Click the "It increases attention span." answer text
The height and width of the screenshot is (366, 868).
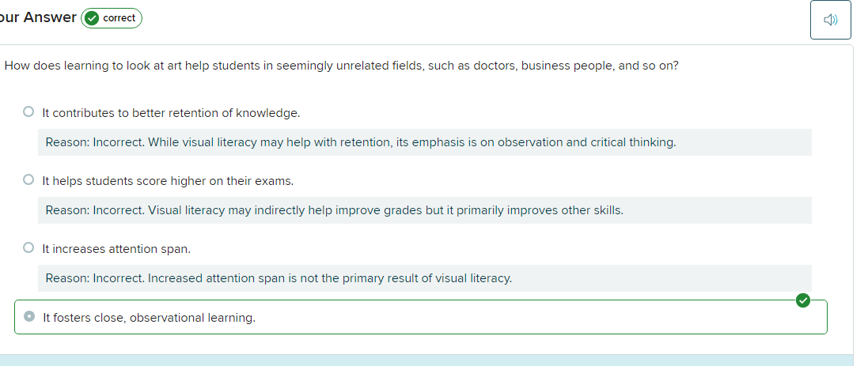click(x=116, y=249)
